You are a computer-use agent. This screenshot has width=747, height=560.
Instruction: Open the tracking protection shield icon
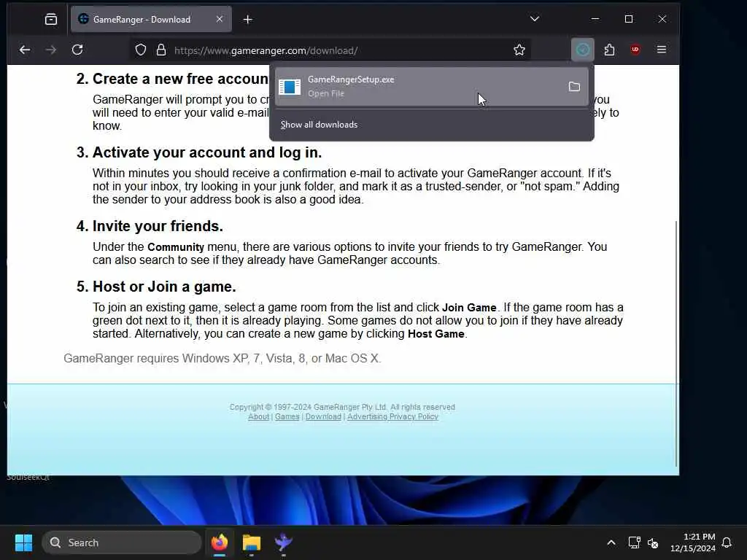[141, 50]
